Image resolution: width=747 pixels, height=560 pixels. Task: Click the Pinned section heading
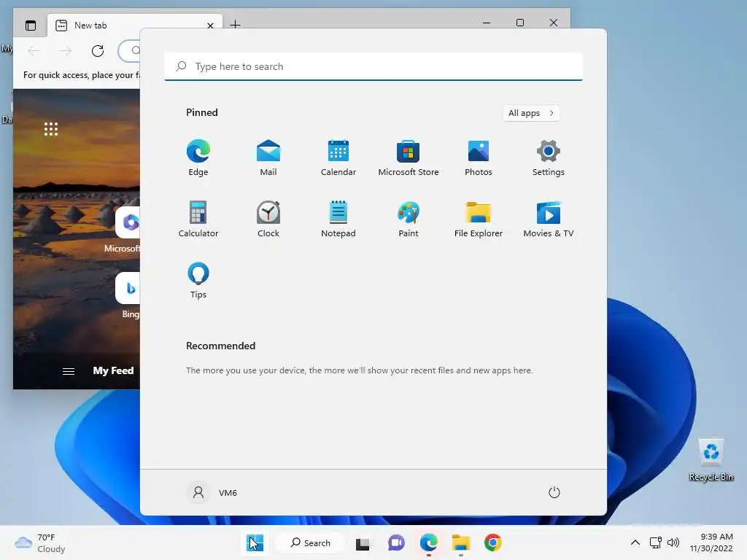tap(202, 112)
